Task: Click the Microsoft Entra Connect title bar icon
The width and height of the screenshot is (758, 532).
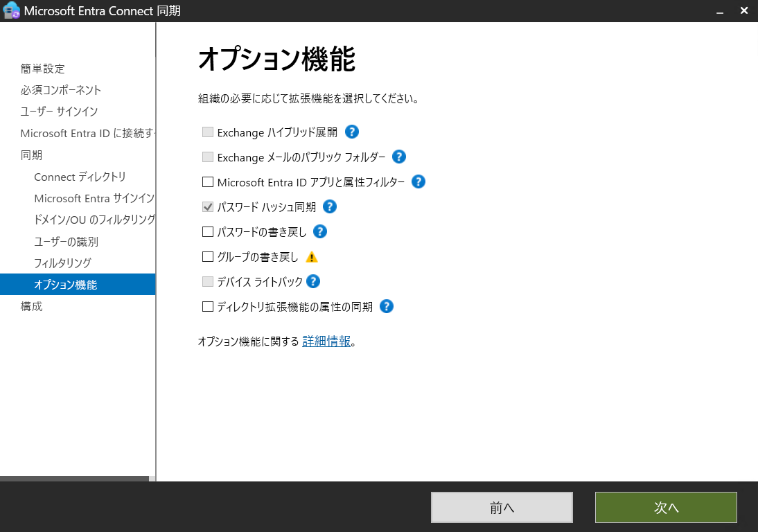Action: pos(11,10)
